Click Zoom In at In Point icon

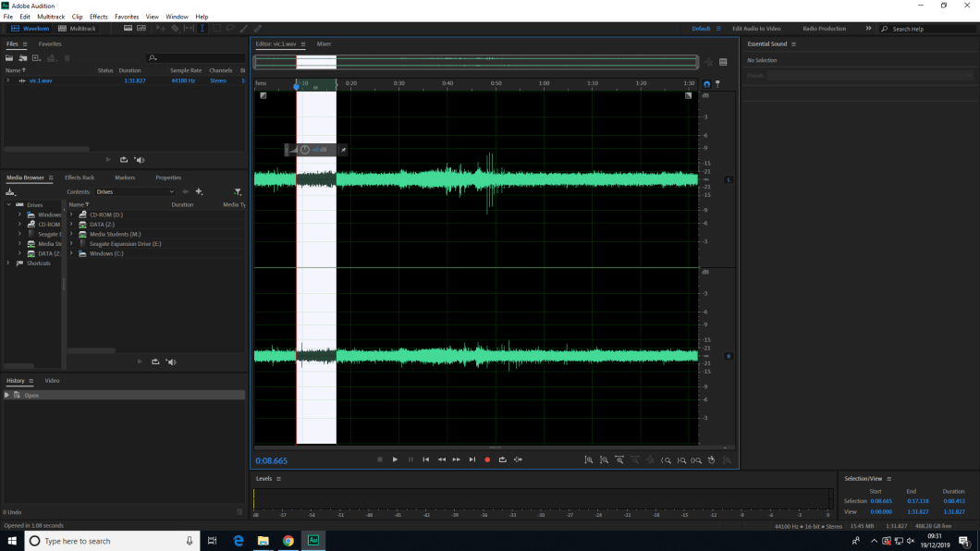click(x=667, y=459)
